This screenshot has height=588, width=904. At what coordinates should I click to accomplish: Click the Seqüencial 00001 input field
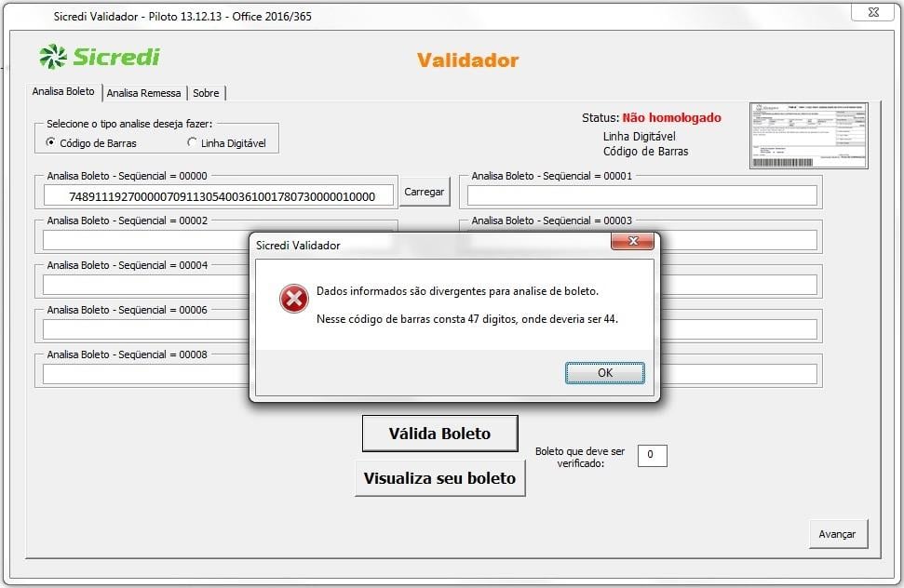(x=642, y=195)
